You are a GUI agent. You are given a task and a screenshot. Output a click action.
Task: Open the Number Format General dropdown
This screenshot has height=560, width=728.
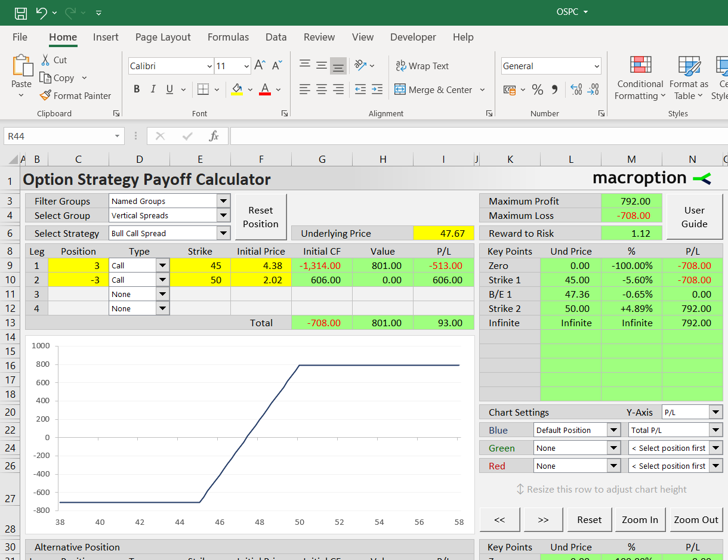(597, 66)
